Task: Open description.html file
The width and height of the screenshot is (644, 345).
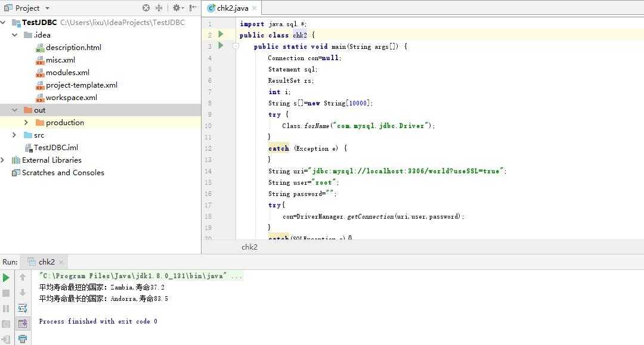Action: click(73, 47)
